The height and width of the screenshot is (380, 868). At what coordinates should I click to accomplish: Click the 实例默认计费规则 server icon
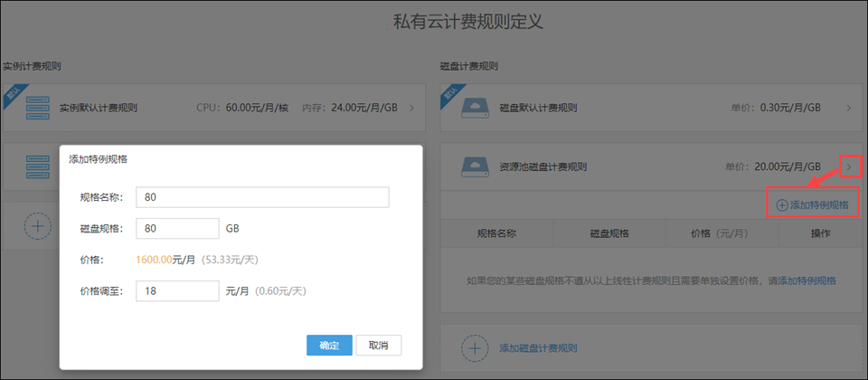(38, 108)
